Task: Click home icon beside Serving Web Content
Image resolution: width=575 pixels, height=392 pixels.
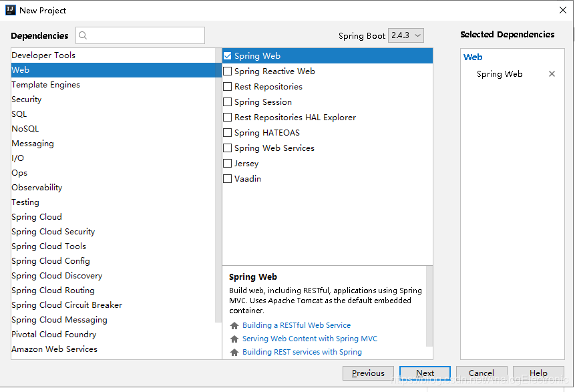Action: click(x=234, y=339)
